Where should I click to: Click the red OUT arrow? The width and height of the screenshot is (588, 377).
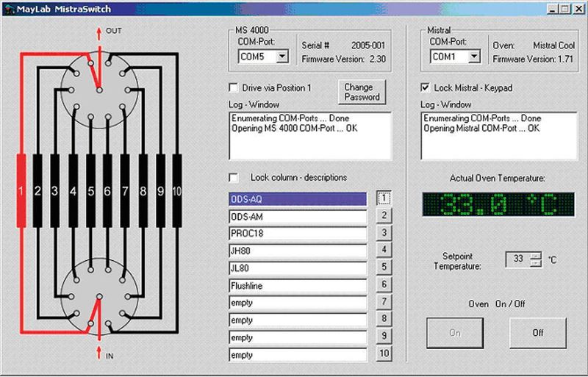point(99,34)
